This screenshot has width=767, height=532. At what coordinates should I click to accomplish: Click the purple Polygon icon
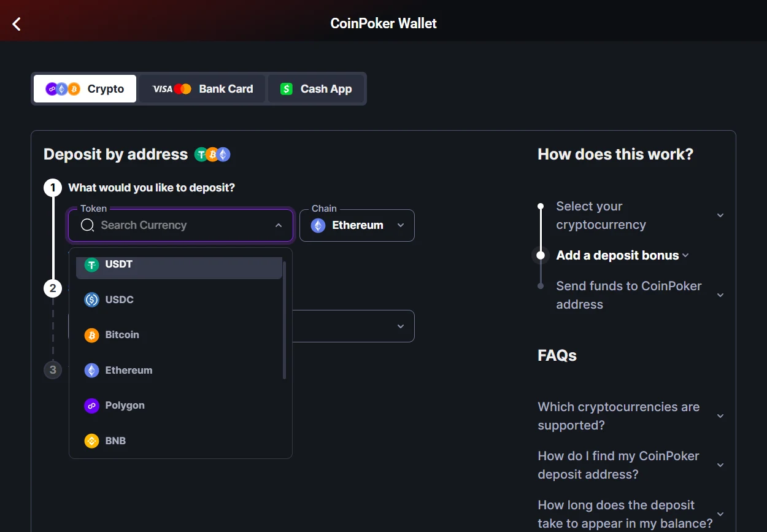pyautogui.click(x=91, y=406)
